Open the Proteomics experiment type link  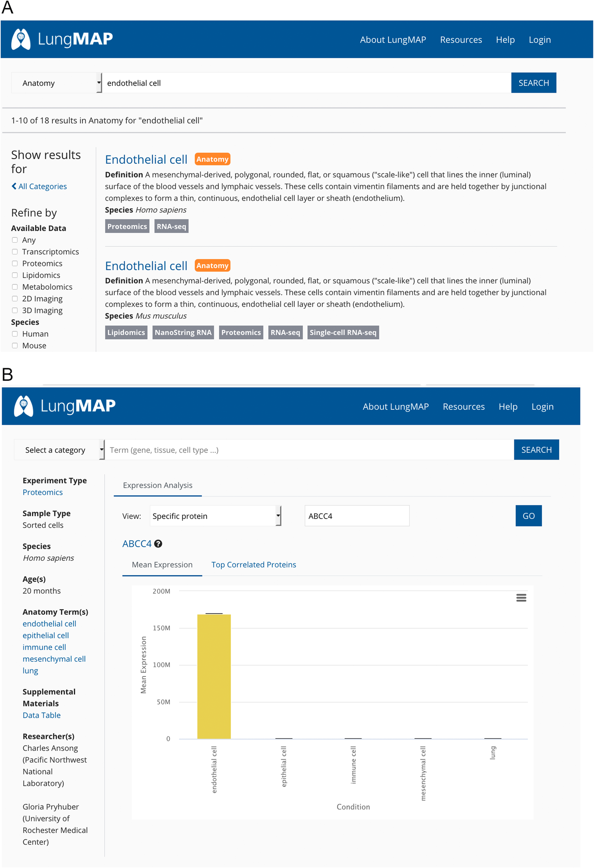click(x=43, y=492)
